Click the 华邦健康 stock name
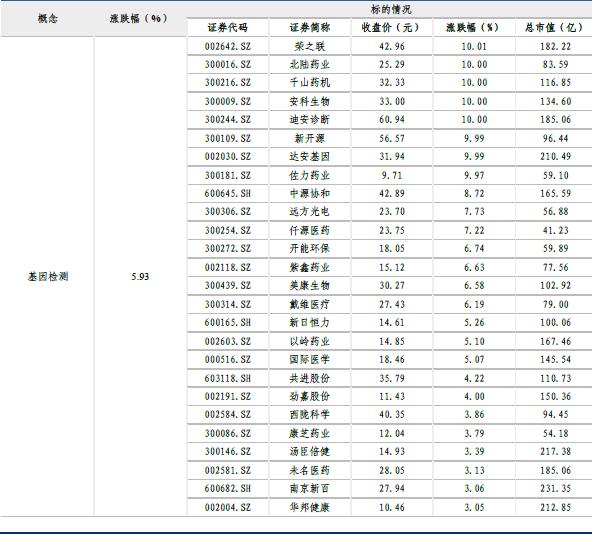Image resolution: width=592 pixels, height=534 pixels. pos(310,507)
